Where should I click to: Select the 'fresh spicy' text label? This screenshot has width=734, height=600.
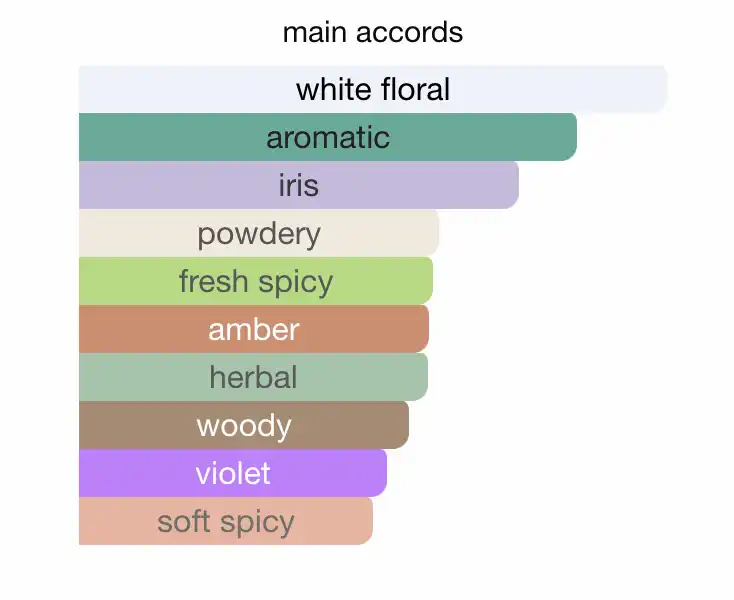pos(256,281)
